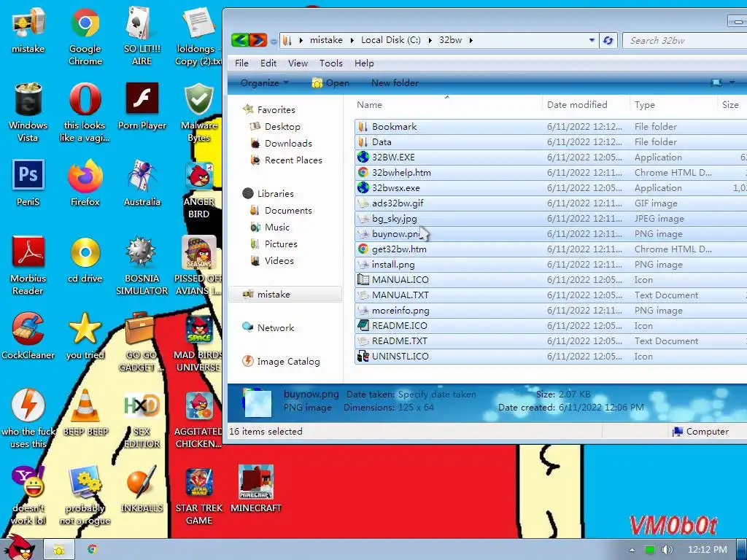Open the SO LIT!!! AIRE solitaire icon
This screenshot has width=747, height=560.
(x=142, y=36)
